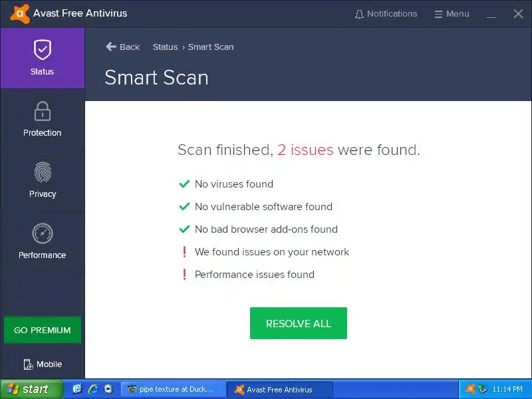
Task: Select 'No vulnerable software found' text
Action: pyautogui.click(x=263, y=207)
